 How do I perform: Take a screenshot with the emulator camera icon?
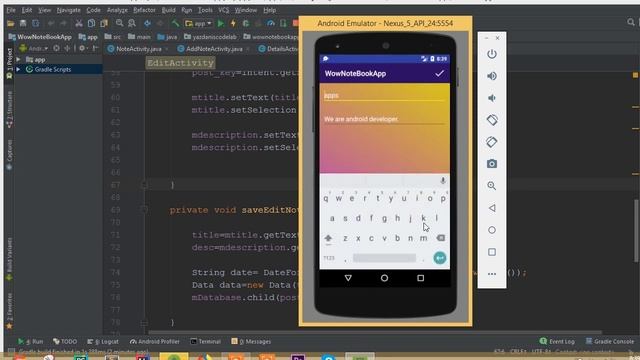[x=492, y=164]
